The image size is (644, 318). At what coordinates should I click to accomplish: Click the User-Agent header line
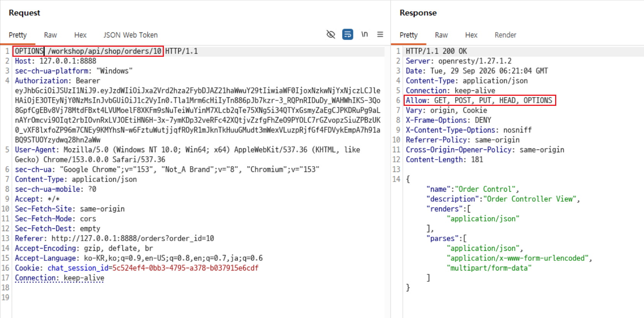[x=187, y=155]
